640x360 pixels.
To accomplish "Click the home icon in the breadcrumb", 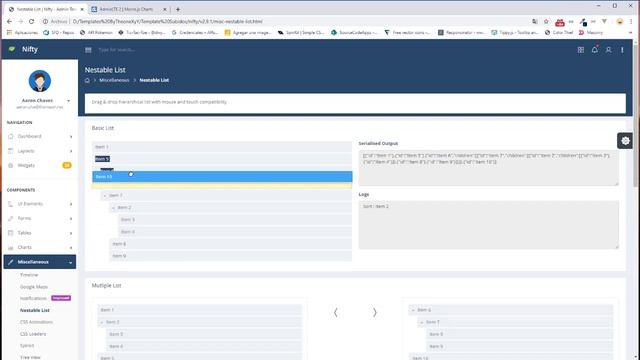I will [x=87, y=80].
